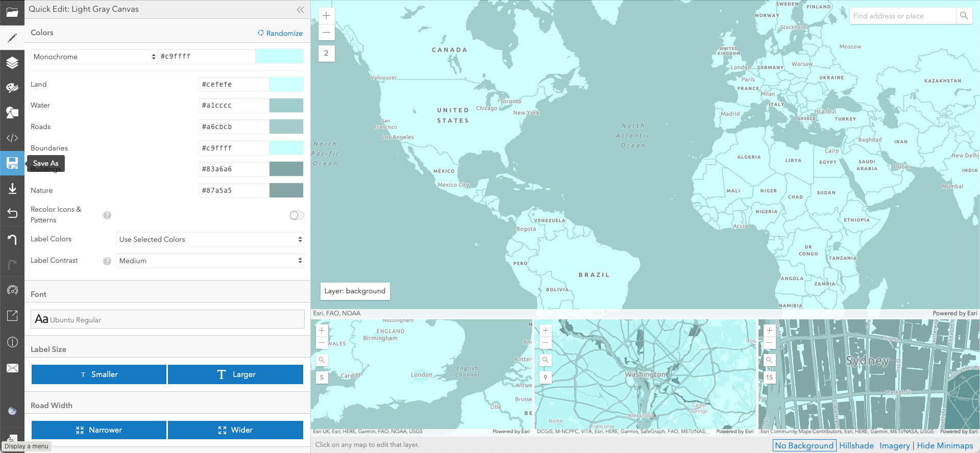Click the redo arrow icon
The width and height of the screenshot is (980, 453).
(x=12, y=265)
